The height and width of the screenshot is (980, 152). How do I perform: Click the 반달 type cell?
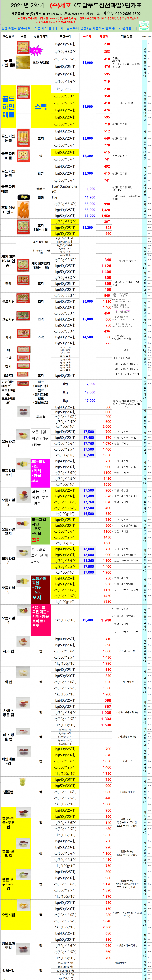pos(41,173)
